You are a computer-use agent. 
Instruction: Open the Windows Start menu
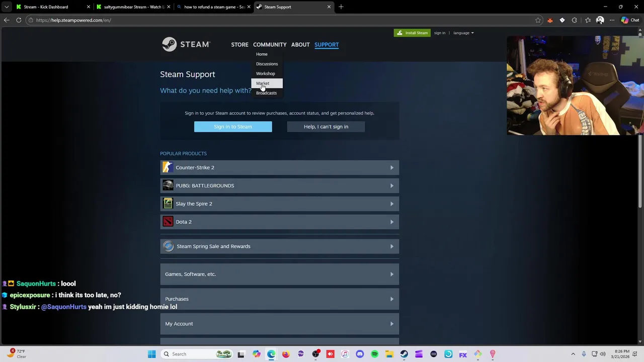(152, 354)
